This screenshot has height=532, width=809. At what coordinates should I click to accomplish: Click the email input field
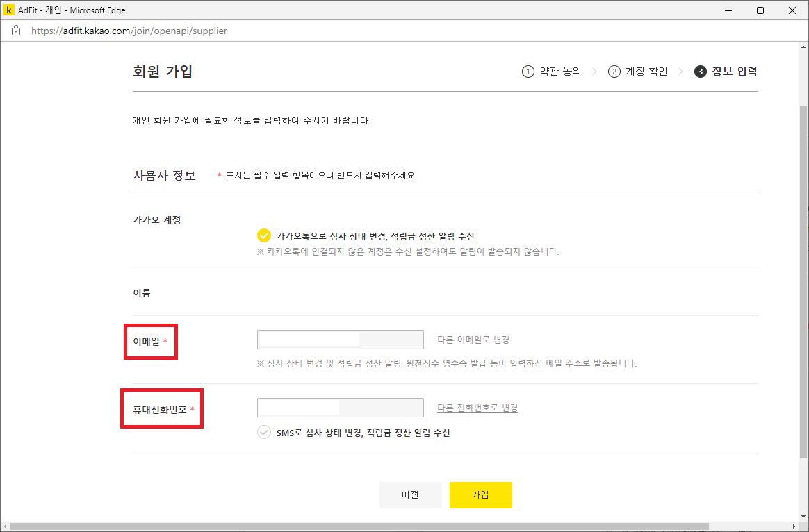pyautogui.click(x=341, y=340)
